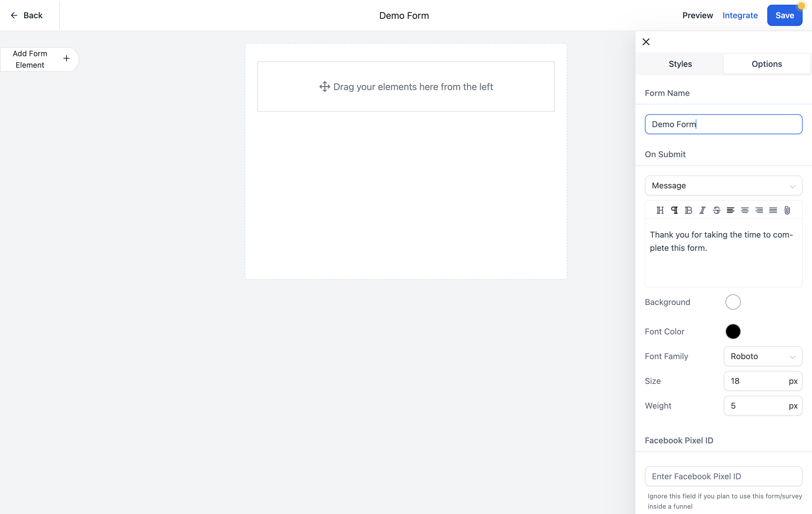
Task: Select the Paragraph format icon
Action: 674,210
